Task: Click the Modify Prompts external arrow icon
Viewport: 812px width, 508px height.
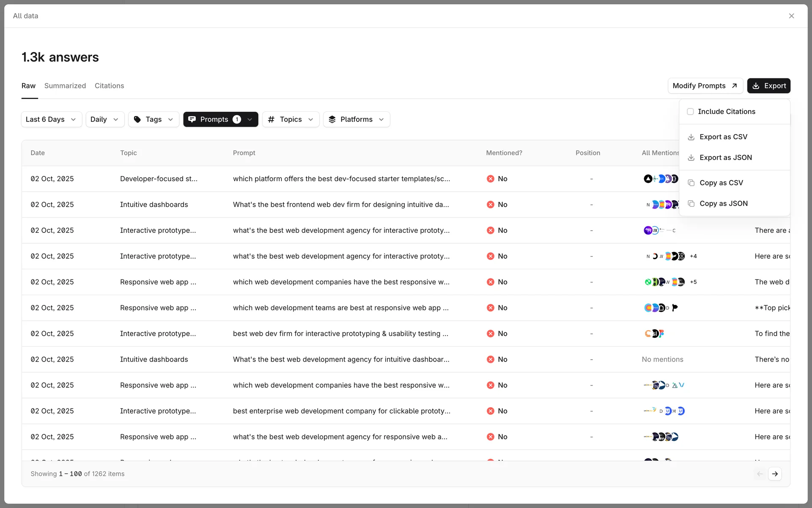Action: (x=735, y=86)
